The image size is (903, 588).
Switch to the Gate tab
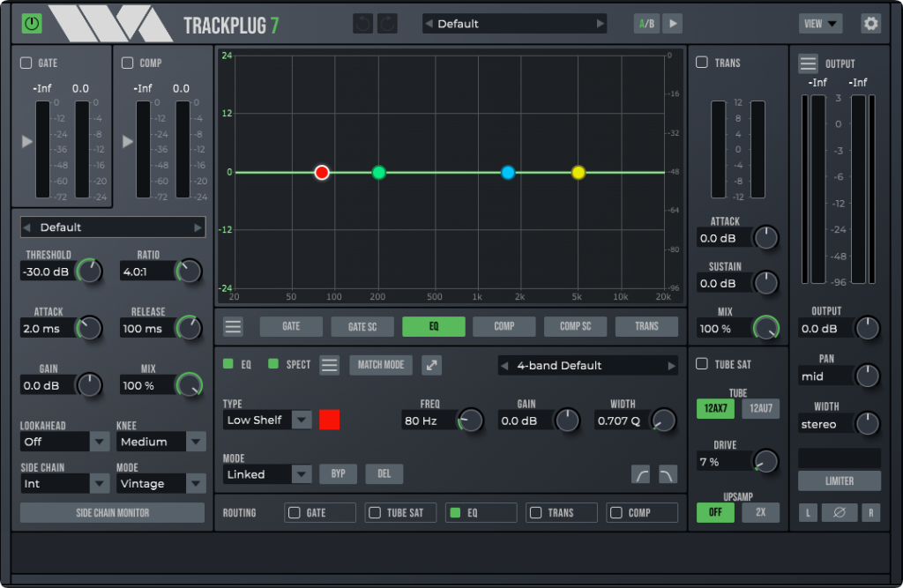point(291,326)
